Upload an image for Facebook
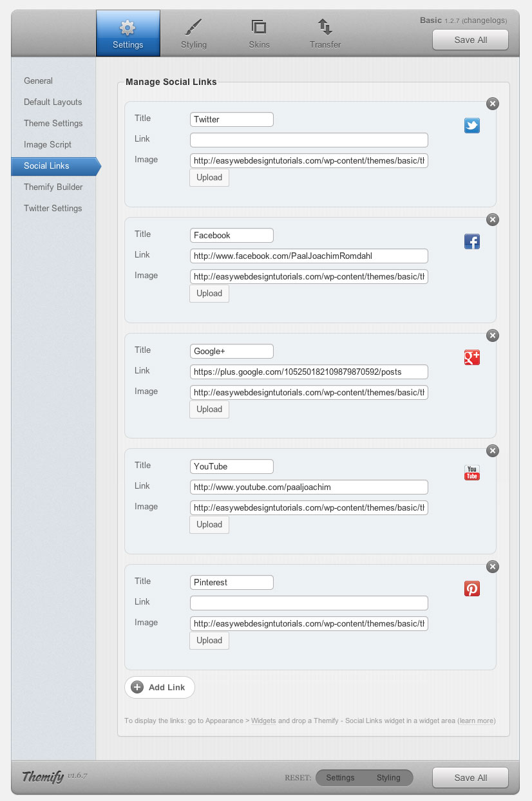The width and height of the screenshot is (532, 801). pyautogui.click(x=209, y=294)
